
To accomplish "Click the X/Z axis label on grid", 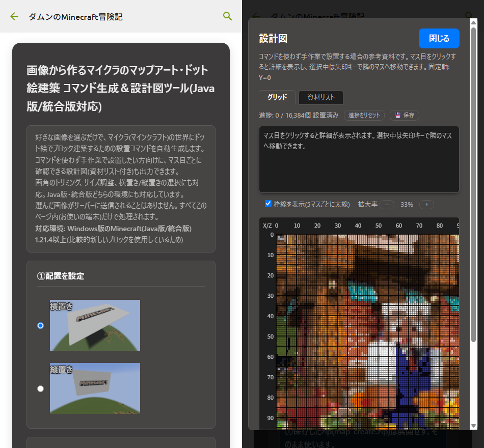I will 267,226.
